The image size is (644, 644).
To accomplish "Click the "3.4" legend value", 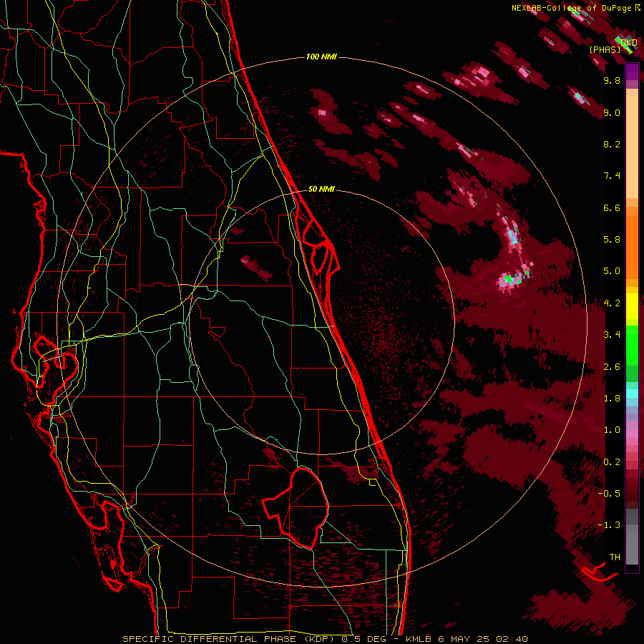I will [x=612, y=335].
